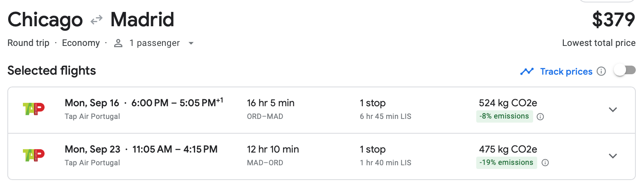
Task: Expand the Sep 23 return flight details
Action: (x=612, y=156)
